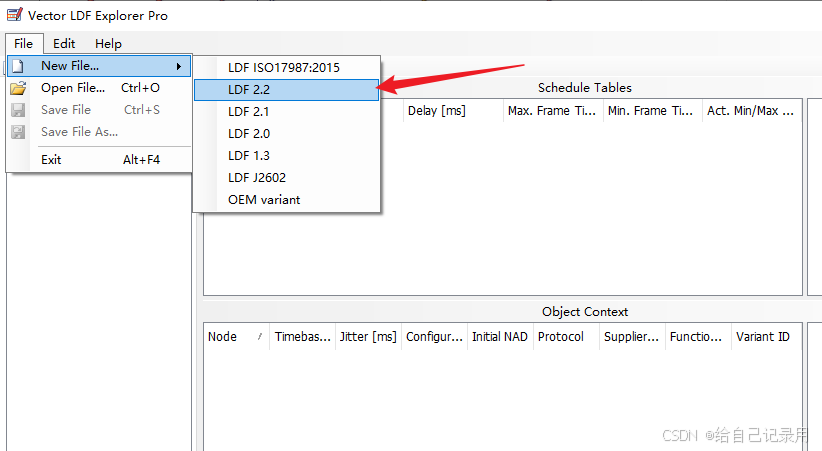The height and width of the screenshot is (451, 822).
Task: Click the Configur... column header
Action: (435, 337)
